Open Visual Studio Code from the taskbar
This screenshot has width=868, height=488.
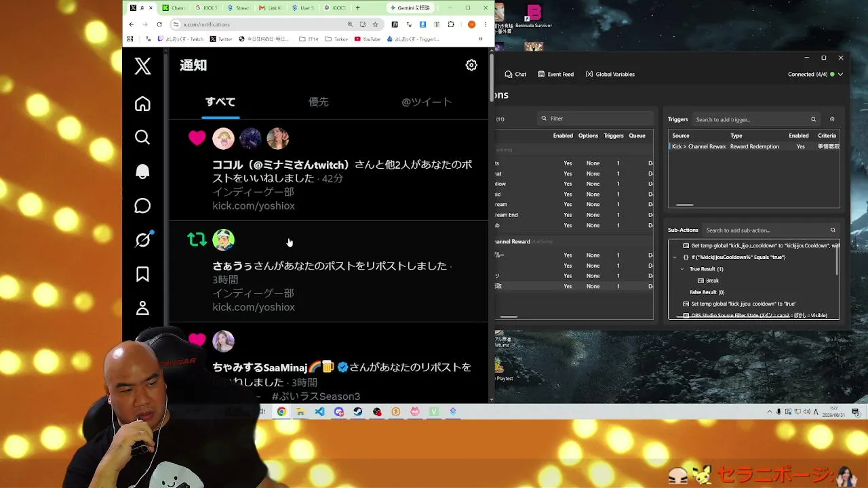[319, 411]
